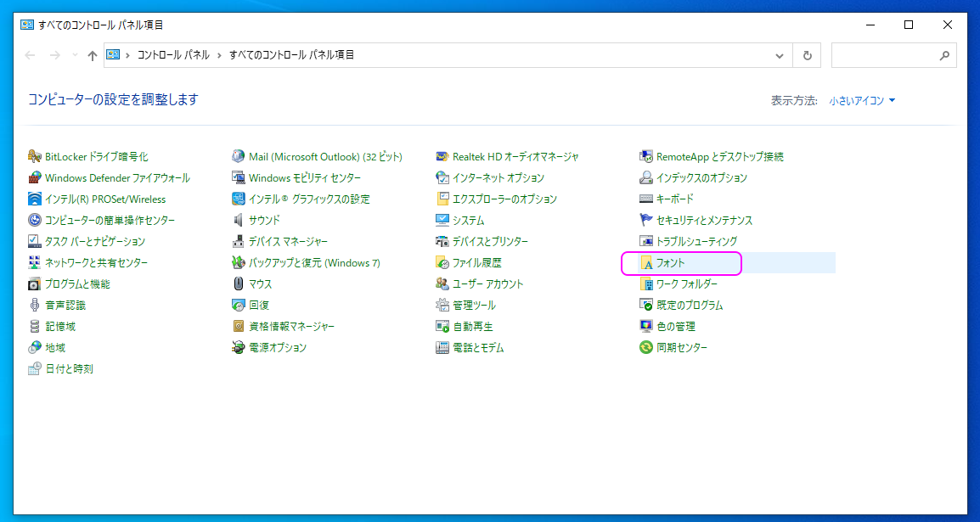
Task: Click the 自動再生 icon
Action: [442, 326]
